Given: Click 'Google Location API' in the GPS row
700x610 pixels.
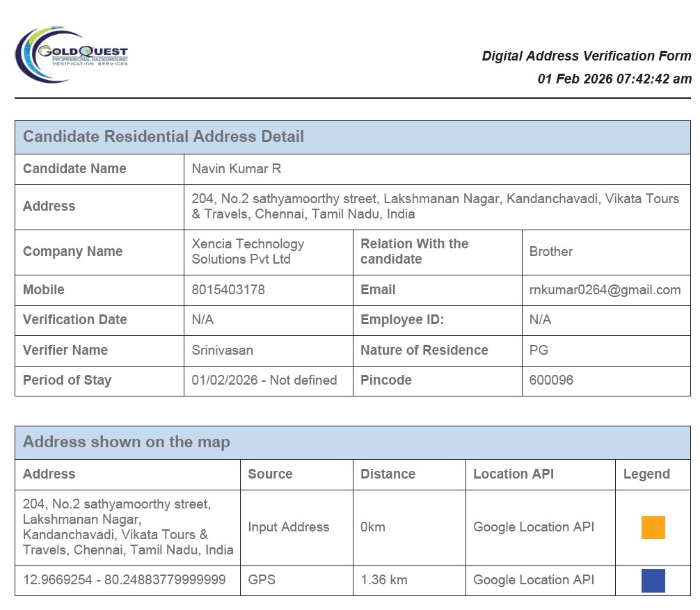Looking at the screenshot, I should [534, 580].
